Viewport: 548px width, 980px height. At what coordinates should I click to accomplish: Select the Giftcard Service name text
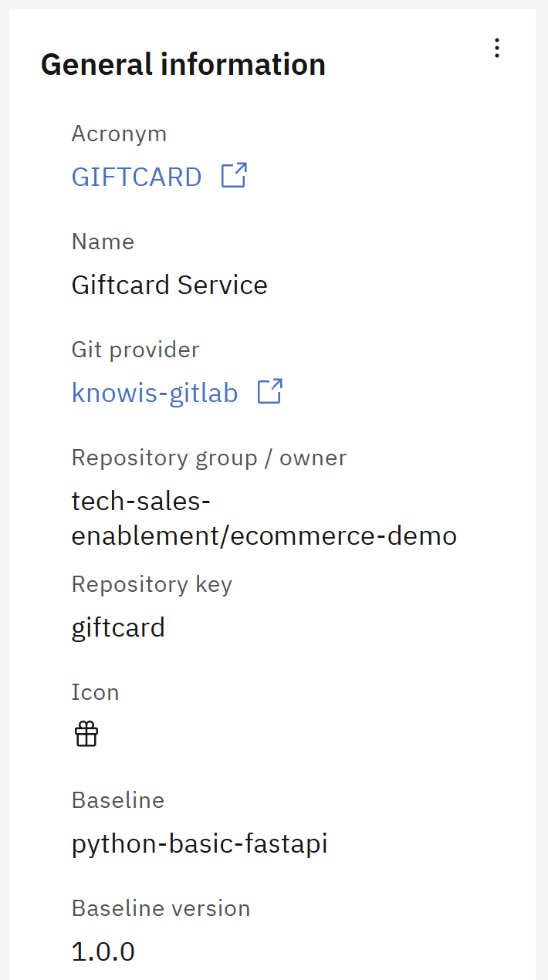point(170,285)
